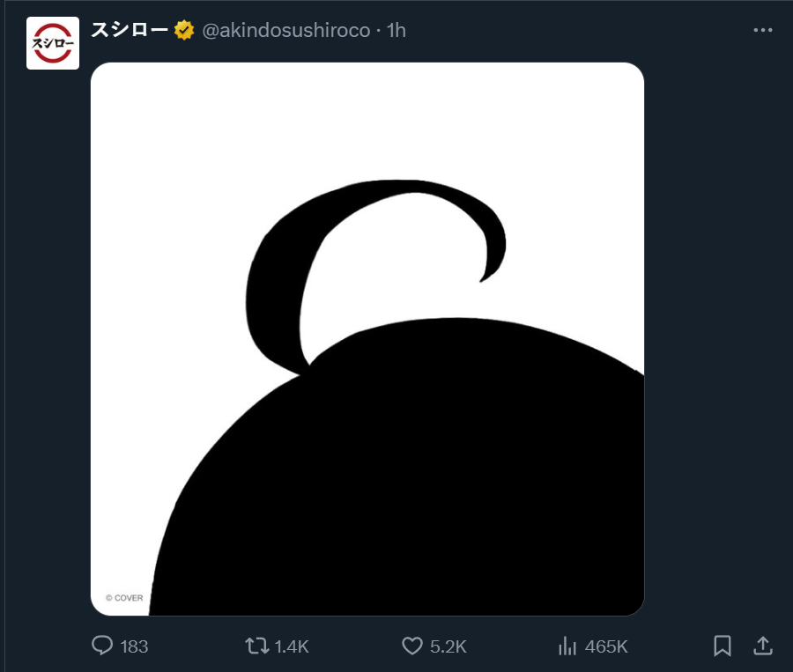Open the share post icon
793x672 pixels.
763,646
